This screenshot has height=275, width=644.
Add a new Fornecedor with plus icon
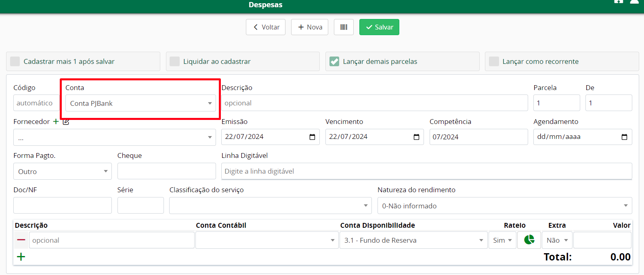[x=56, y=122]
